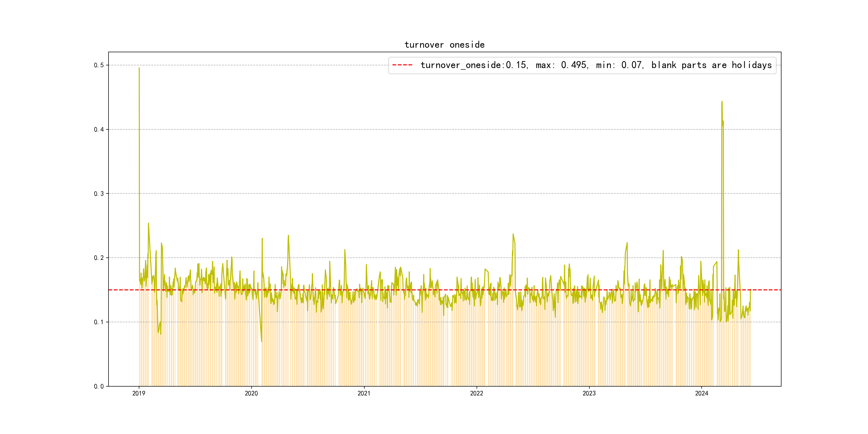Click the 2019 x-axis tick label
The width and height of the screenshot is (868, 434).
point(139,393)
